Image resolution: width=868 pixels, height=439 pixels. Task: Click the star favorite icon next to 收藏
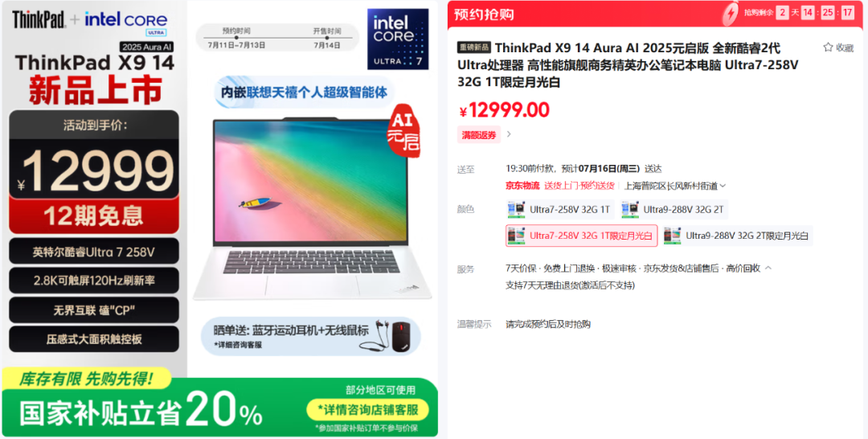(x=828, y=47)
